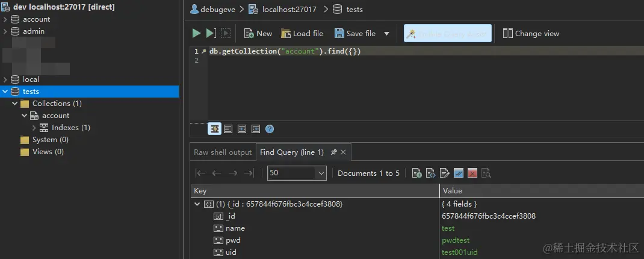Click the value 'pwdtest'

[456, 240]
